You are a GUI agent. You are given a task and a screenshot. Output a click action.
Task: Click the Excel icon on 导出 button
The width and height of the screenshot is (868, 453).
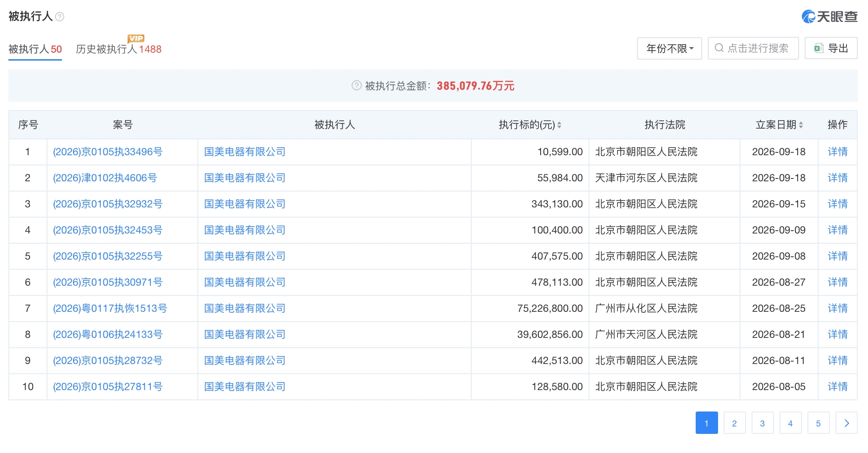819,48
